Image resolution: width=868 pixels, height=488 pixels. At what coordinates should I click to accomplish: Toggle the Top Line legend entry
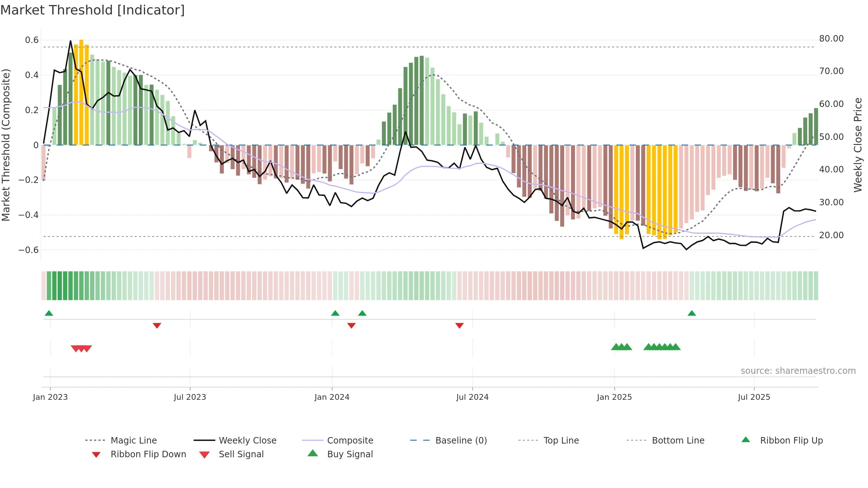[549, 440]
